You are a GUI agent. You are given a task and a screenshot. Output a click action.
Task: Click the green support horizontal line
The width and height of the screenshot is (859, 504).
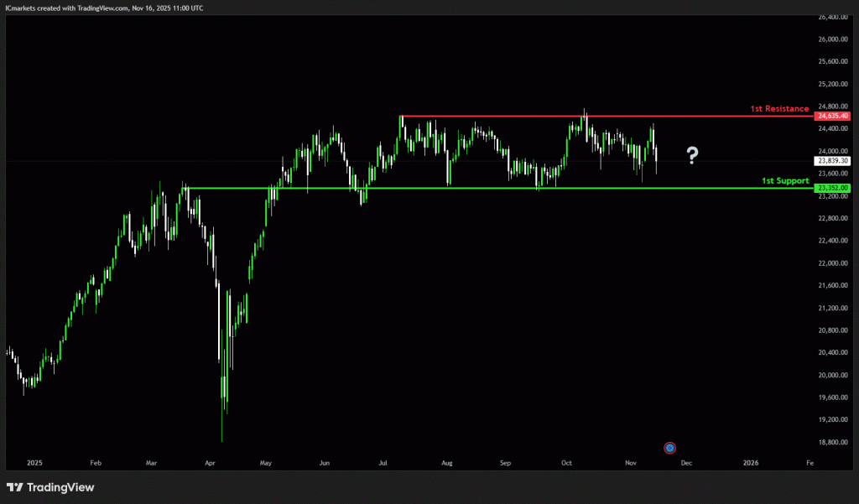tap(503, 188)
